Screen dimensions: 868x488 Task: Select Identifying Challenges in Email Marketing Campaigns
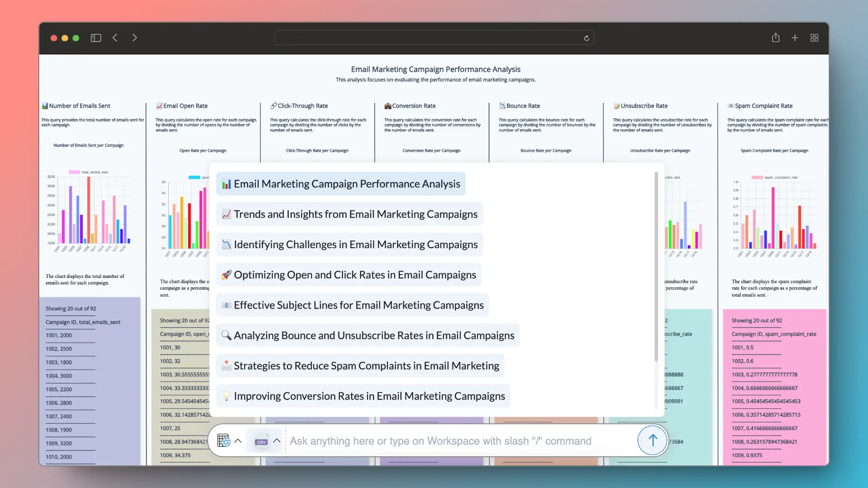click(x=349, y=244)
